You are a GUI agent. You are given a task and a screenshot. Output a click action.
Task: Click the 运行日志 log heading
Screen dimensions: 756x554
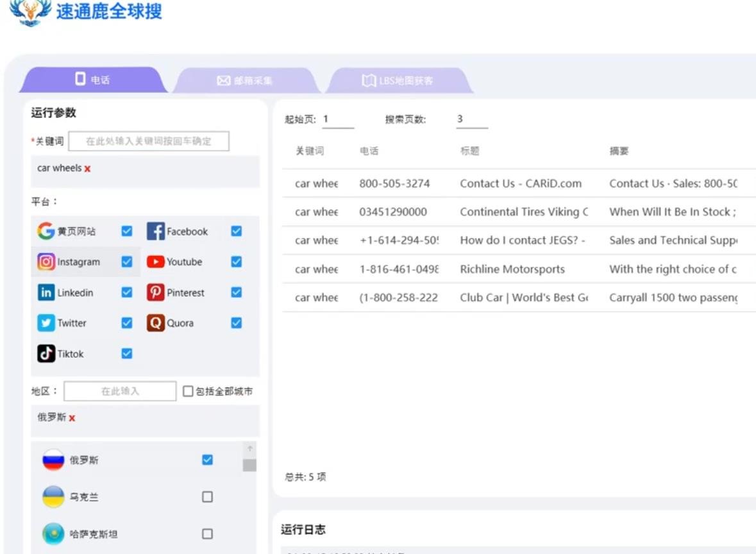[x=303, y=530]
